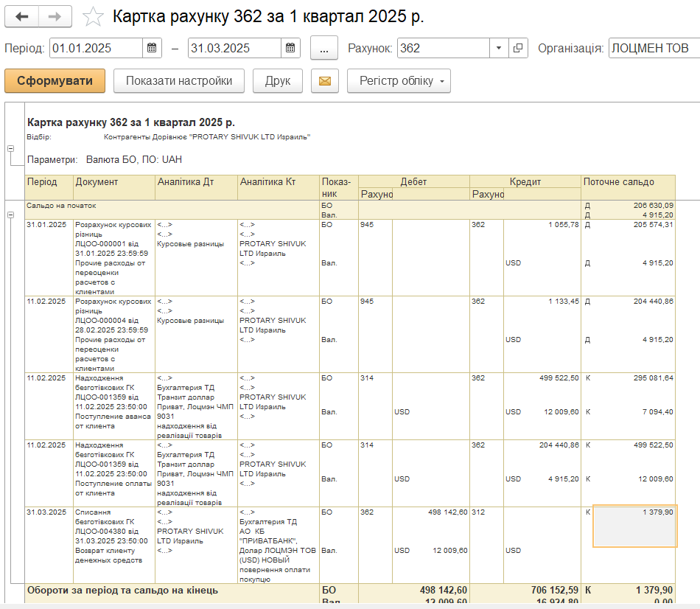The image size is (700, 609).
Task: Select the Дебет column header
Action: (414, 181)
